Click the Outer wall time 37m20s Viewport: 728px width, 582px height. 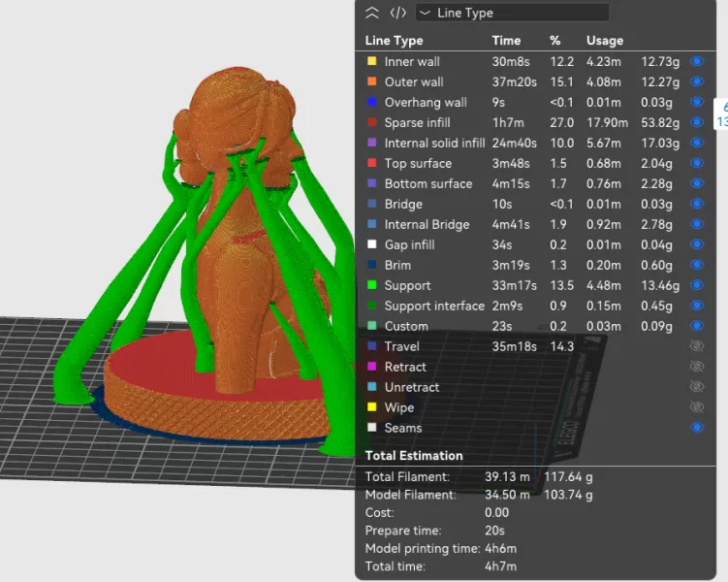click(x=515, y=82)
